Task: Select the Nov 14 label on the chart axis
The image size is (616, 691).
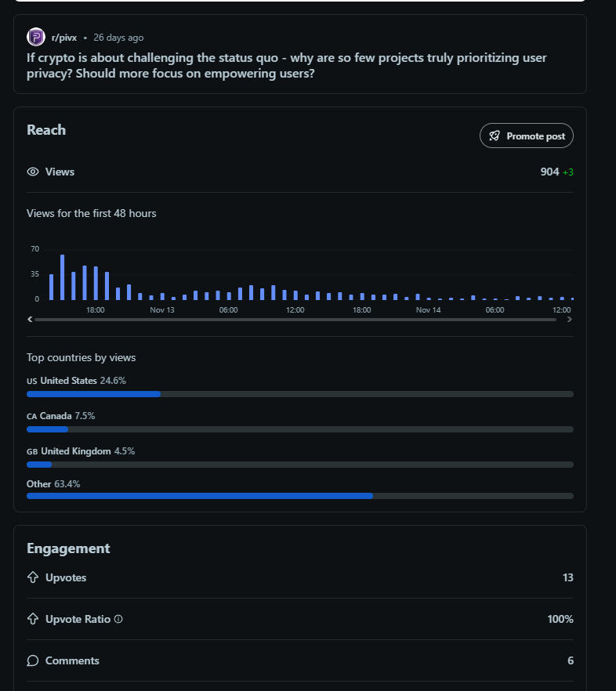Action: point(428,310)
